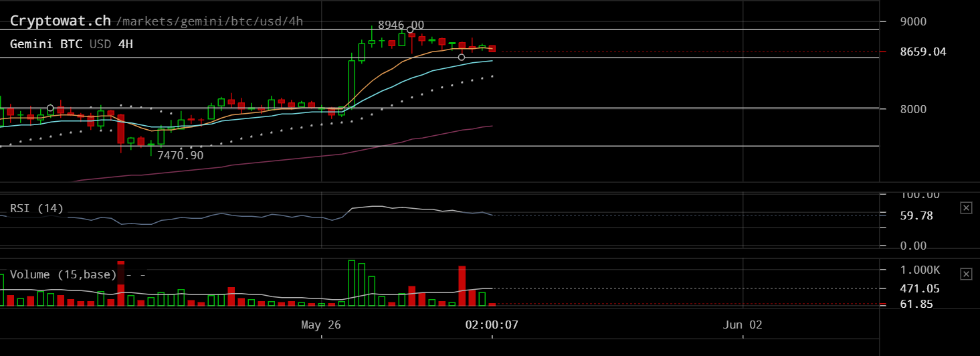
Task: Open the /markets/gemini/btc/usd/4h path link
Action: (x=209, y=21)
